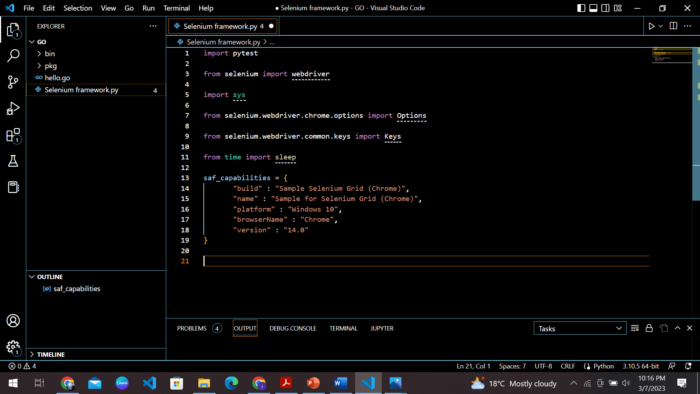The image size is (700, 394).
Task: Open the Manage gear settings icon
Action: click(13, 347)
